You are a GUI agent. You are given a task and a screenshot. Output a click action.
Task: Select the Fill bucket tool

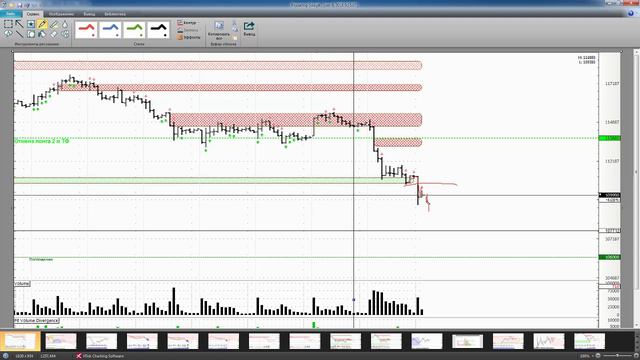coord(42,34)
